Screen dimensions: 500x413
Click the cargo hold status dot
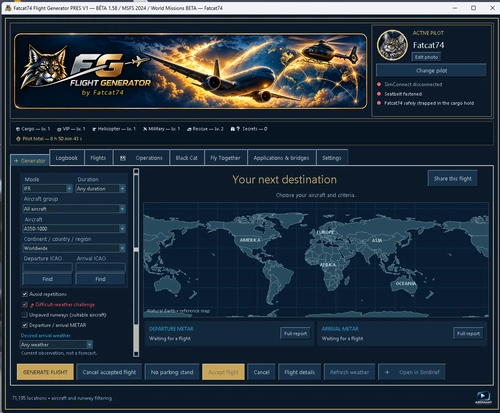(x=379, y=103)
